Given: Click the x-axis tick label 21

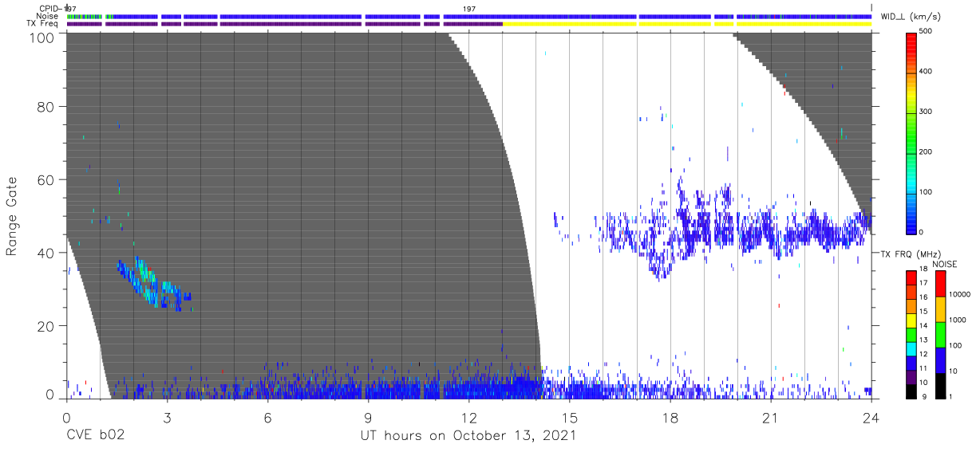Looking at the screenshot, I should pyautogui.click(x=770, y=418).
